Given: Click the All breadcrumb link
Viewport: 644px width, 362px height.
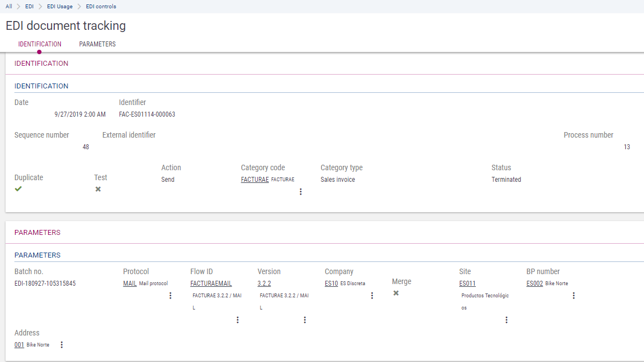Looking at the screenshot, I should [9, 7].
